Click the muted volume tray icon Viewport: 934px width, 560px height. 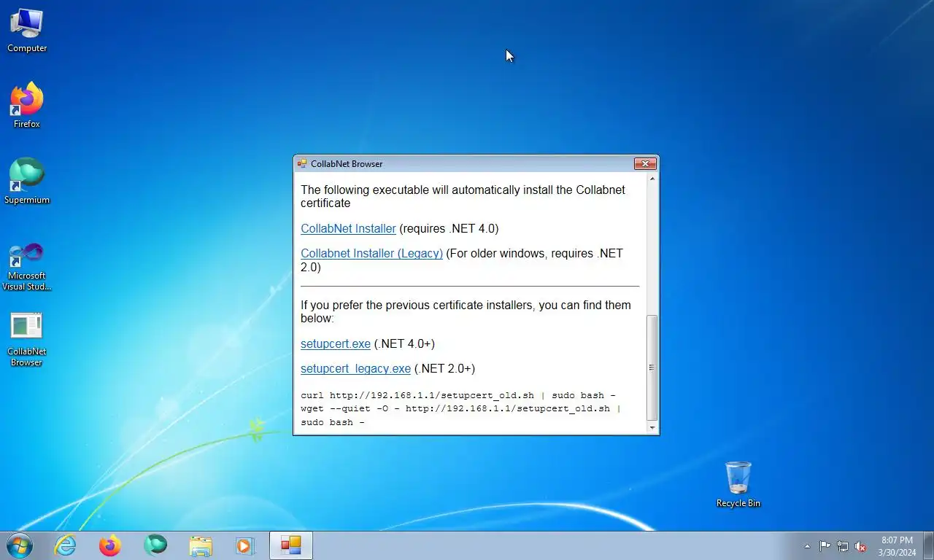pyautogui.click(x=861, y=546)
